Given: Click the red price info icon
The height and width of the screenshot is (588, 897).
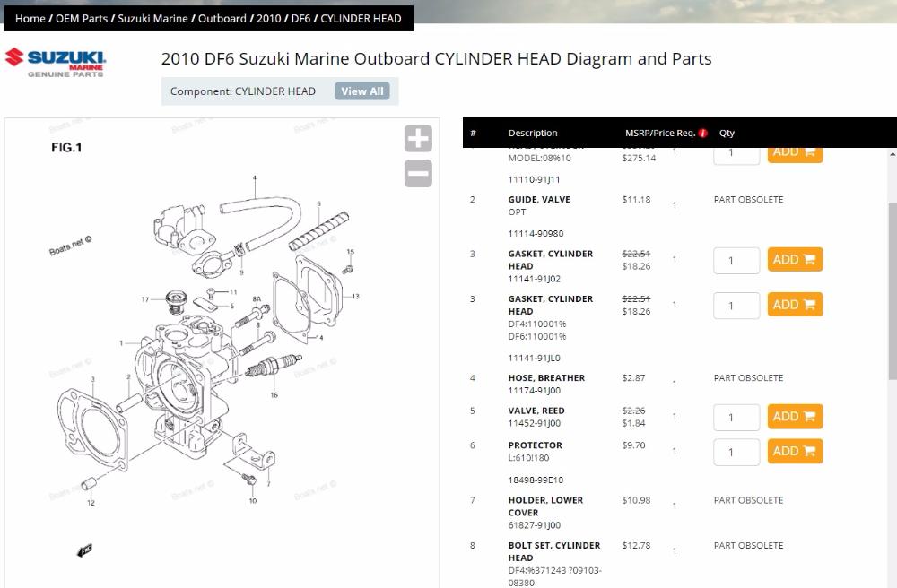Looking at the screenshot, I should point(702,134).
